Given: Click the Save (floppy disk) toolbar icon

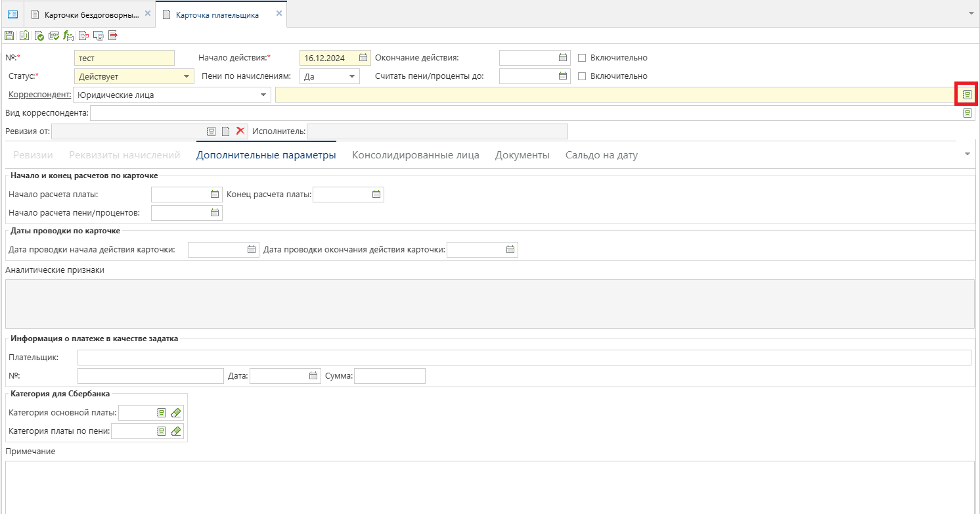Looking at the screenshot, I should (9, 35).
